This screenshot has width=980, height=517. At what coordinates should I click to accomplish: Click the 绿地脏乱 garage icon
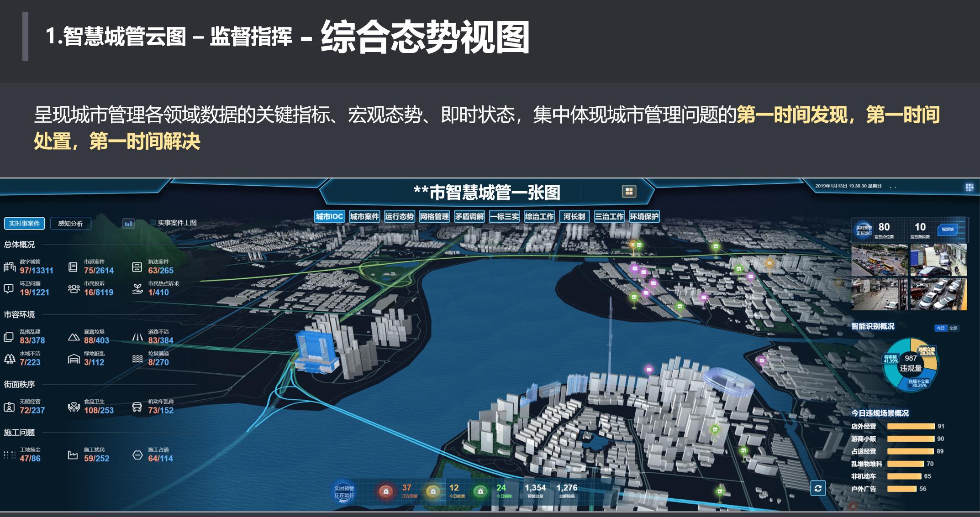coord(74,359)
